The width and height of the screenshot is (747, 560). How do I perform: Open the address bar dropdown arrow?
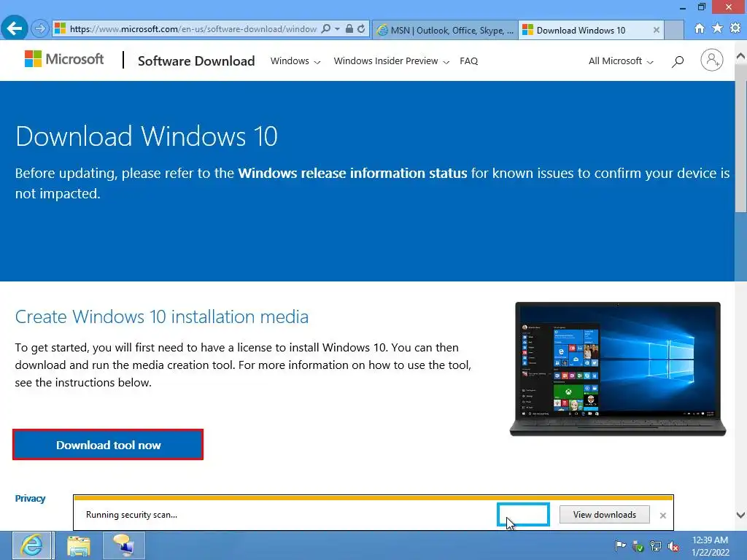pos(337,29)
